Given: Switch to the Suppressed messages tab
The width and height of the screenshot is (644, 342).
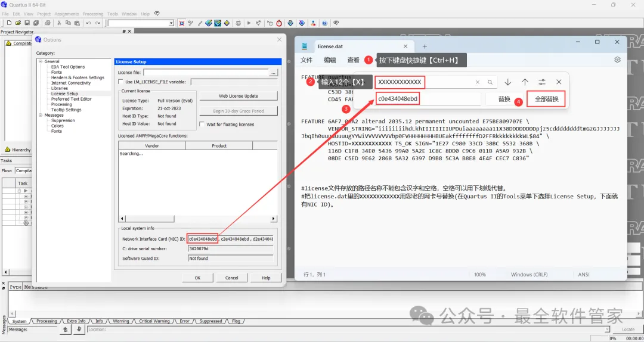Looking at the screenshot, I should coord(210,321).
